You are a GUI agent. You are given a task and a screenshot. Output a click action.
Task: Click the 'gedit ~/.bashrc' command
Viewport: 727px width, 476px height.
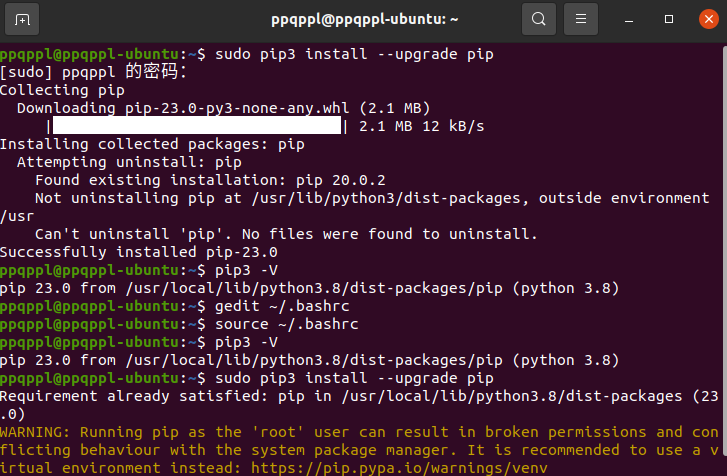(x=282, y=306)
